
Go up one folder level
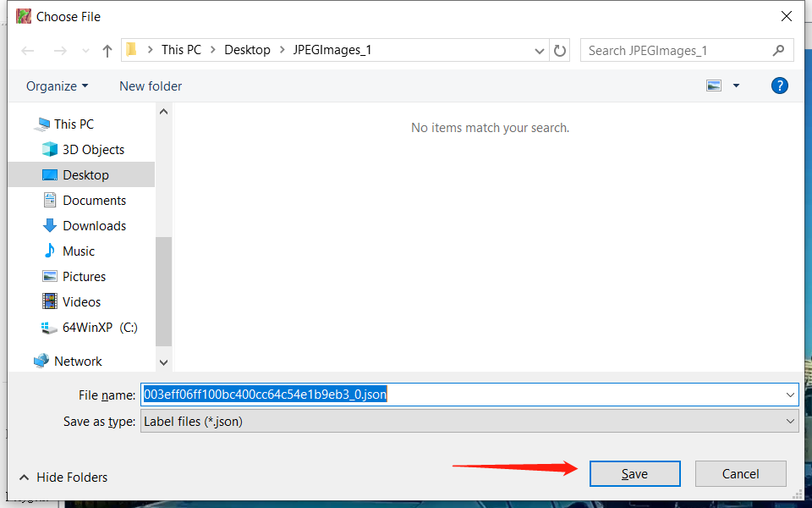pyautogui.click(x=107, y=50)
